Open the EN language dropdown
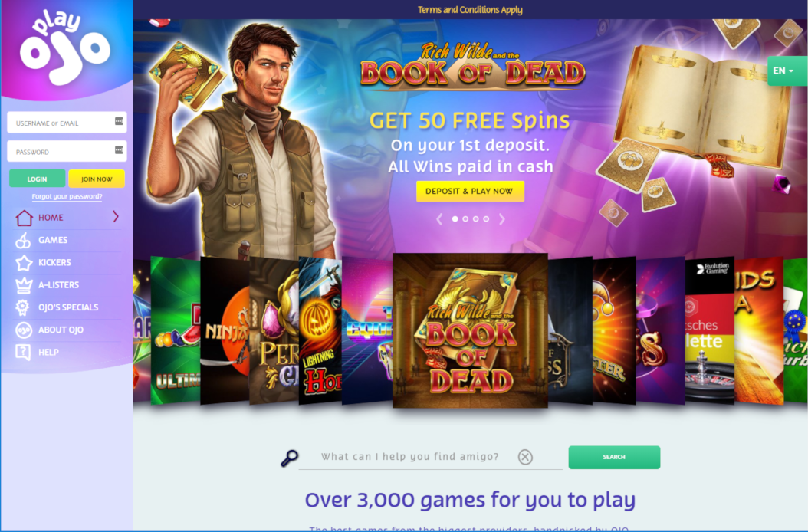808x532 pixels. pos(787,71)
